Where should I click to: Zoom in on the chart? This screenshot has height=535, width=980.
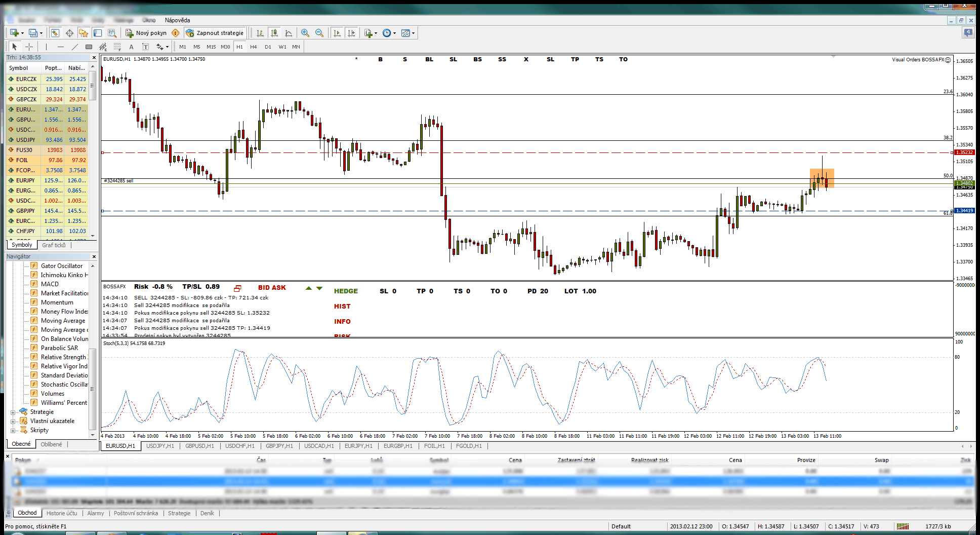(x=305, y=33)
